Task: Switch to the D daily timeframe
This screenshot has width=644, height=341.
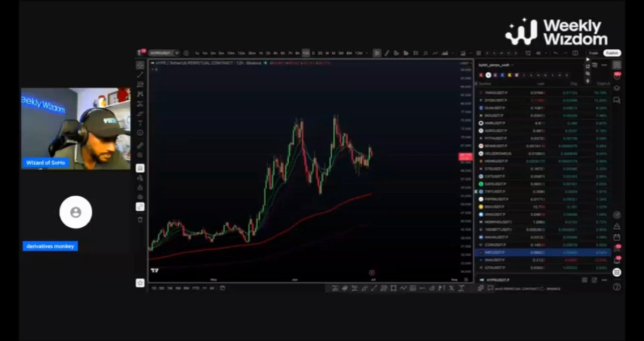Action: coord(314,53)
